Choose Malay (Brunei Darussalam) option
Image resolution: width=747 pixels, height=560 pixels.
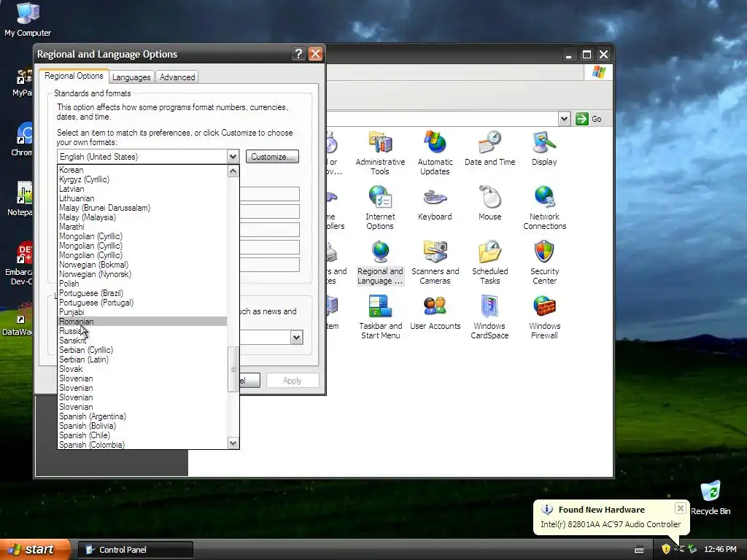click(142, 208)
